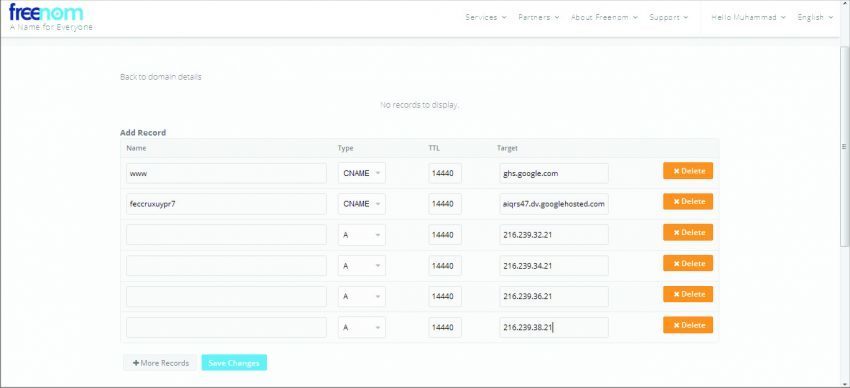Viewport: 850px width, 388px height.
Task: Click the name field containing feccruxuypr7
Action: [227, 204]
